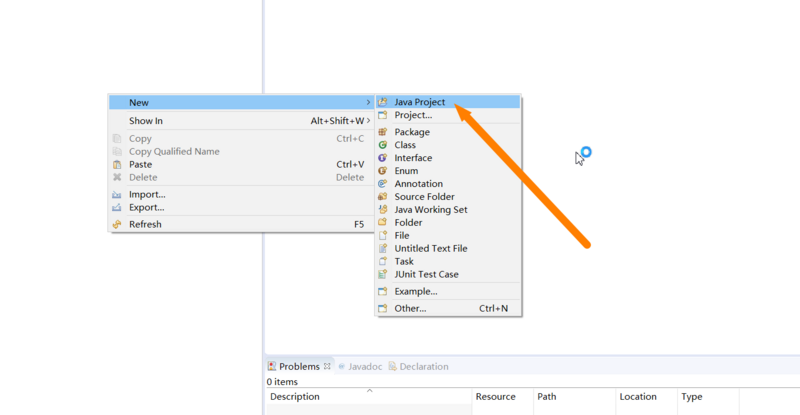
Task: Choose Java Project from New submenu
Action: point(448,102)
